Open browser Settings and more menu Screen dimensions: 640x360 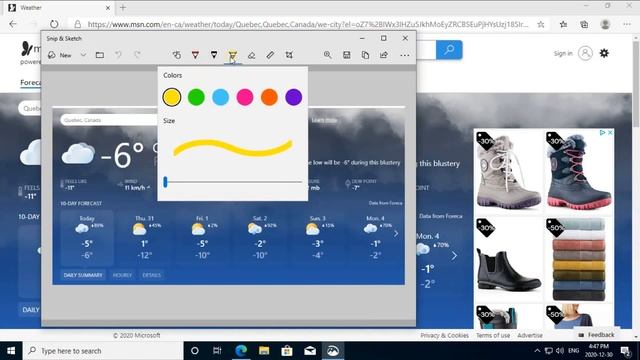(627, 24)
